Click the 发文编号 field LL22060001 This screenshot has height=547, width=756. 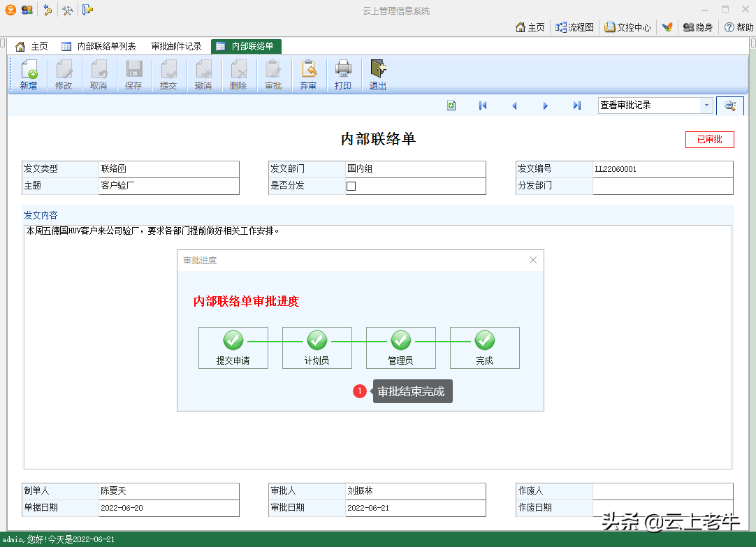663,169
